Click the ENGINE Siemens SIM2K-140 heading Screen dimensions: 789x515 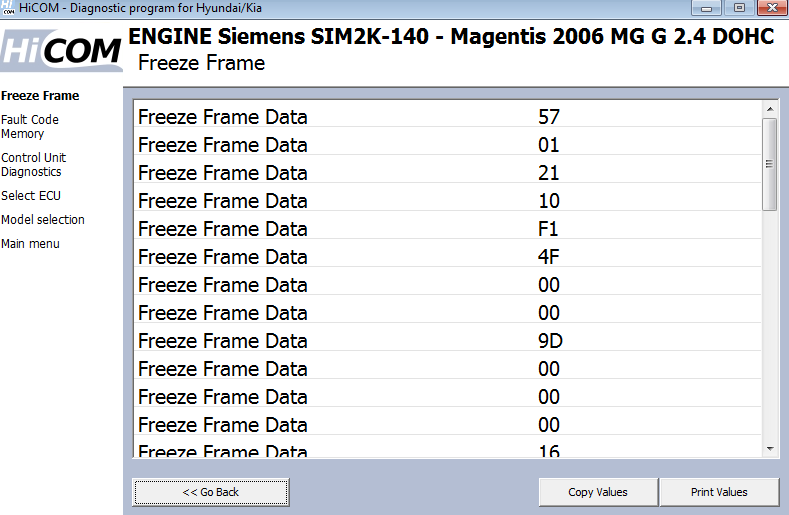pos(451,36)
